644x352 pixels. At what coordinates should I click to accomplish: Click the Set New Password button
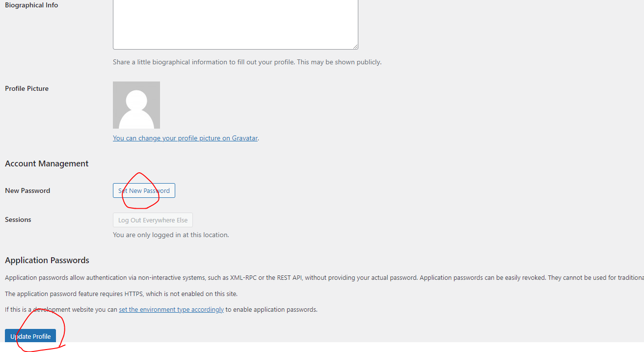[144, 190]
